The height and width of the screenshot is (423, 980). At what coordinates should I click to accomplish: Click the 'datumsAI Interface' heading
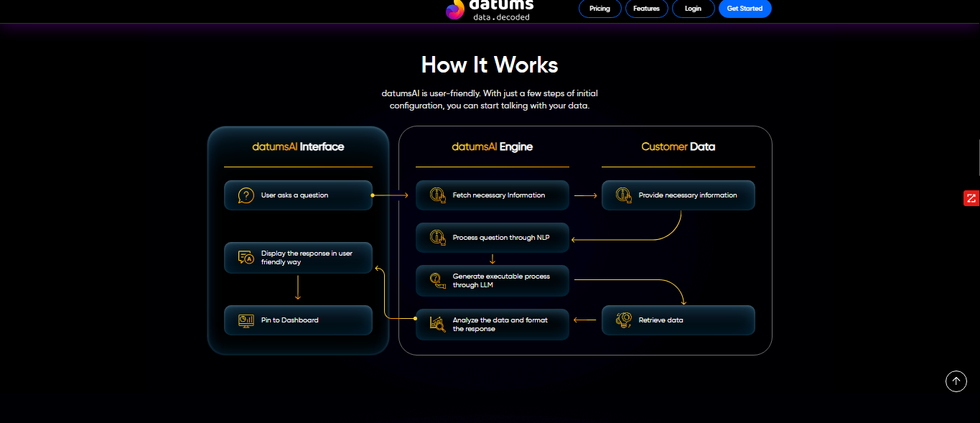click(x=298, y=147)
